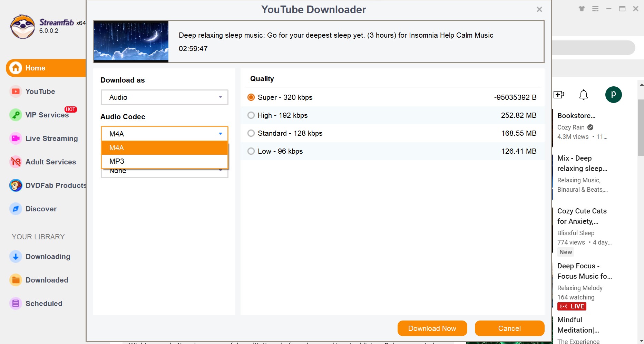The image size is (644, 344).
Task: Click the YouTube search field
Action: (594, 48)
